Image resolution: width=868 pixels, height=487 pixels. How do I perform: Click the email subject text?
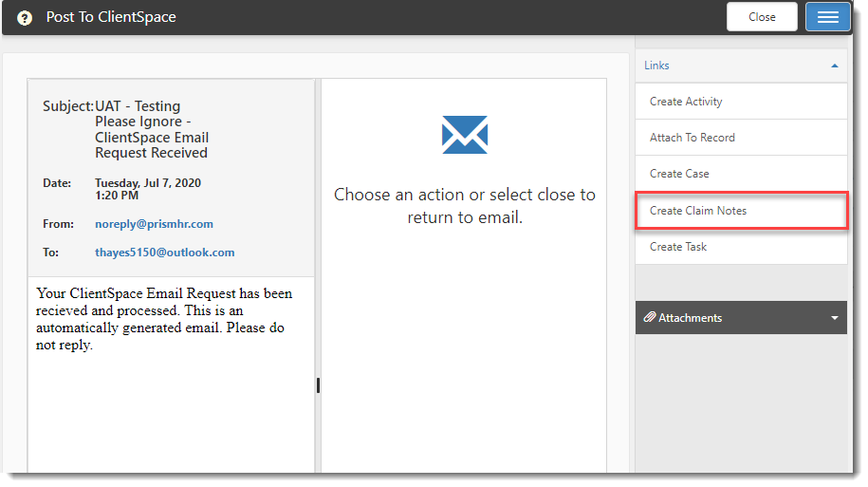click(x=152, y=129)
